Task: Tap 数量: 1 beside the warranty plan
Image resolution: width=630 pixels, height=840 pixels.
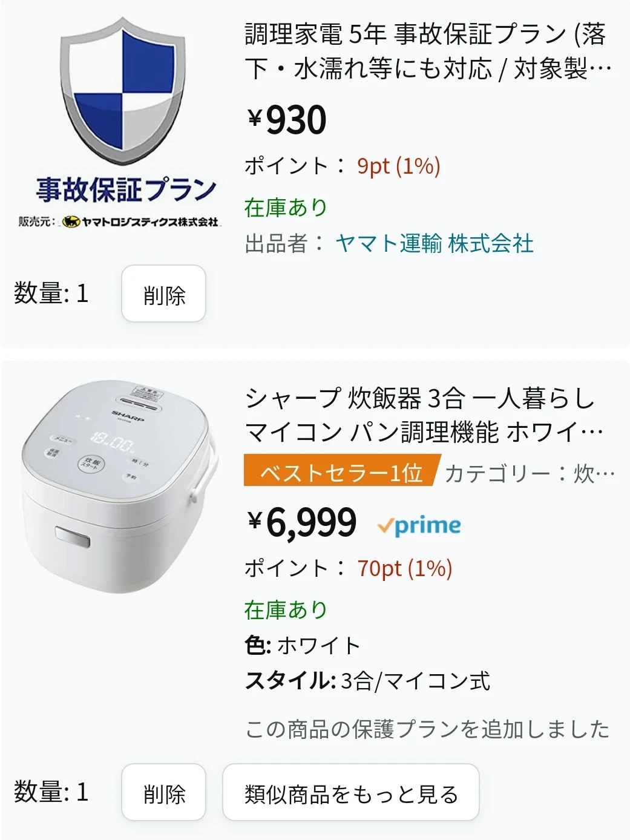Action: [51, 294]
